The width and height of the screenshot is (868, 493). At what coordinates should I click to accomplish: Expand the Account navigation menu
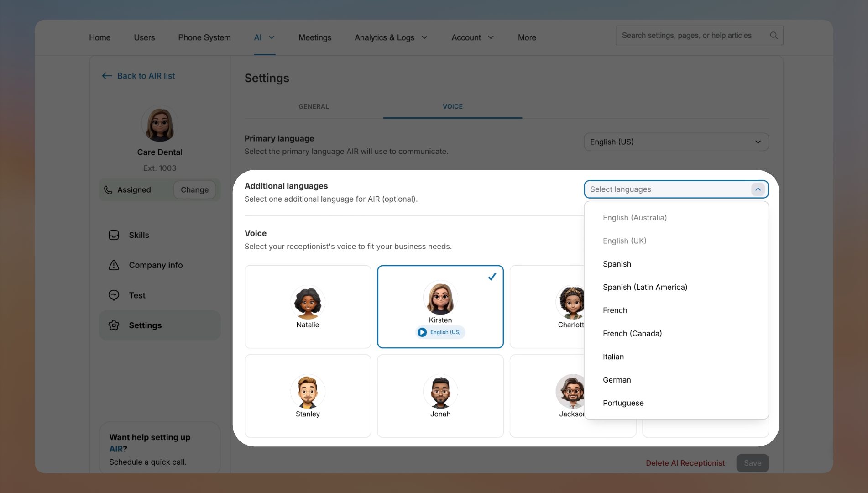(x=472, y=37)
